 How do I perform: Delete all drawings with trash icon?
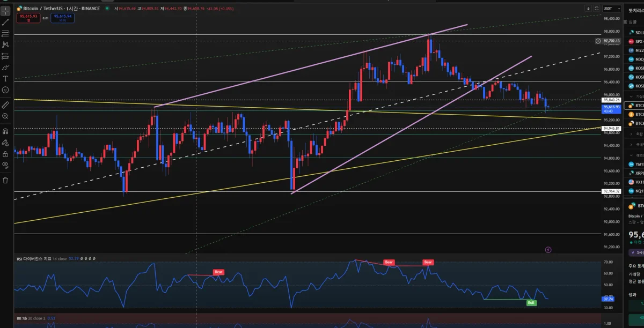coord(5,180)
